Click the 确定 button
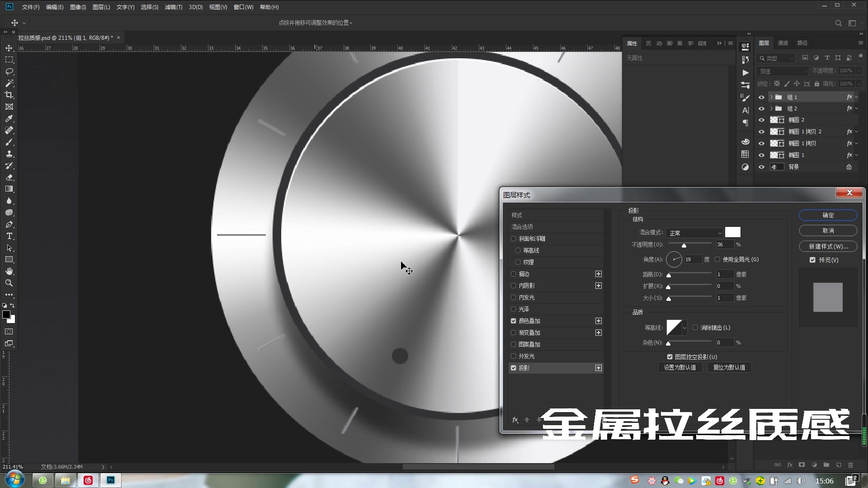 [x=828, y=215]
